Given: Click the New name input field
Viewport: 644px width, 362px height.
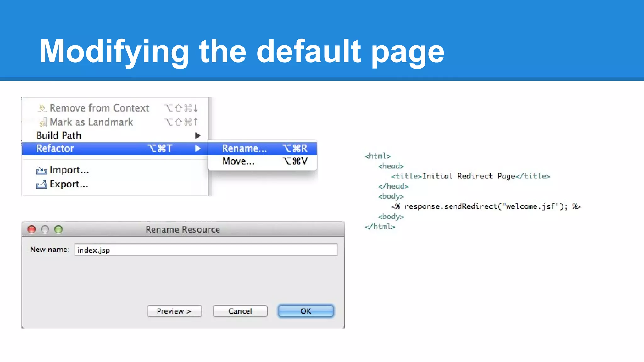Looking at the screenshot, I should 206,250.
